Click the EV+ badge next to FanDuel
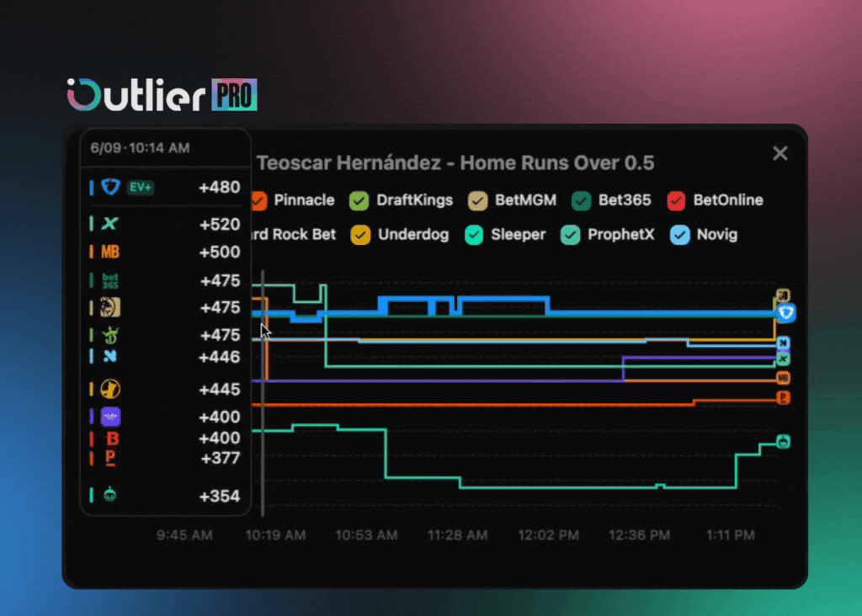 tap(141, 188)
